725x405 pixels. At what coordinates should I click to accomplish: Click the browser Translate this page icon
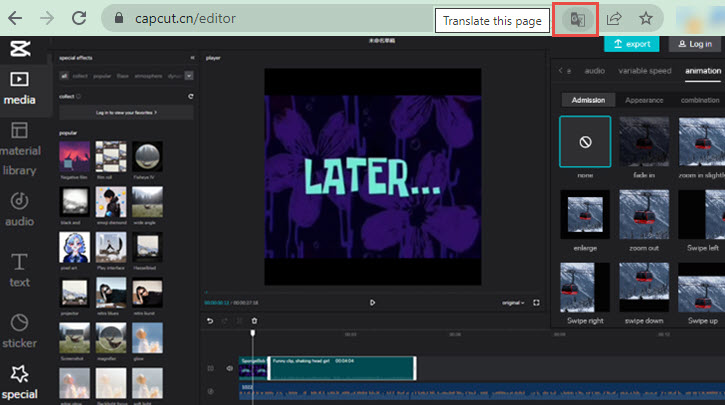pyautogui.click(x=575, y=18)
